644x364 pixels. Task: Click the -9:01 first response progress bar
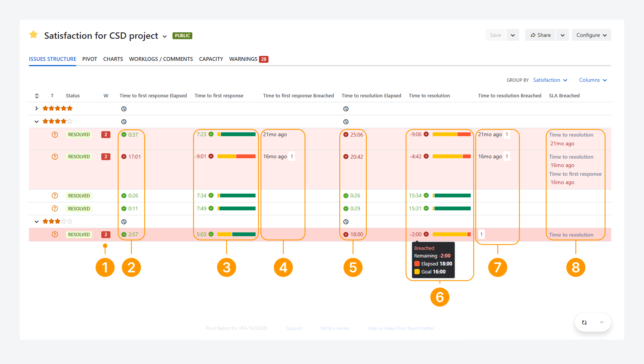[x=237, y=156]
